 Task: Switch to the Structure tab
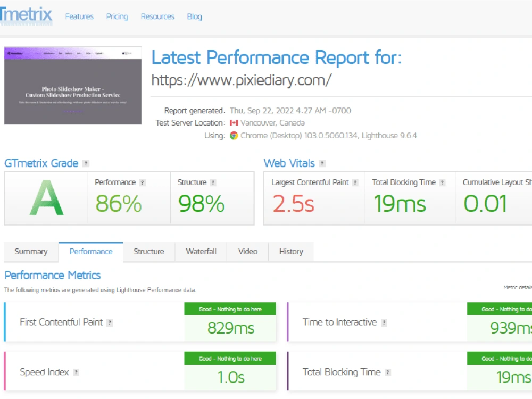click(x=148, y=252)
